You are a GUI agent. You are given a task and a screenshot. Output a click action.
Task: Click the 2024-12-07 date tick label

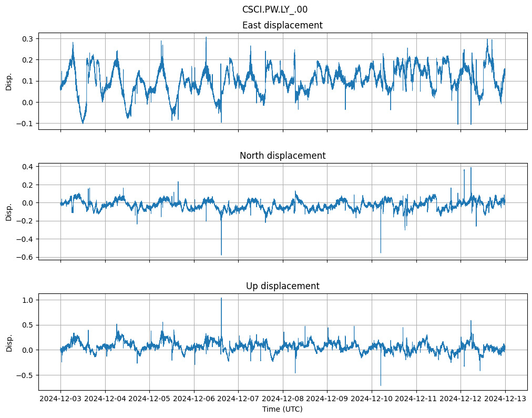[x=238, y=399]
